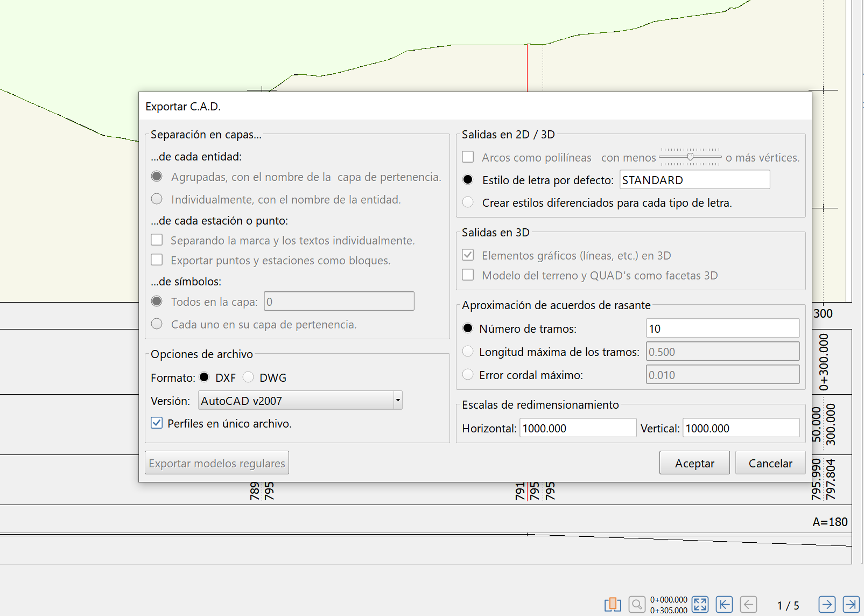Select the DWG format option
864x616 pixels.
click(x=248, y=377)
